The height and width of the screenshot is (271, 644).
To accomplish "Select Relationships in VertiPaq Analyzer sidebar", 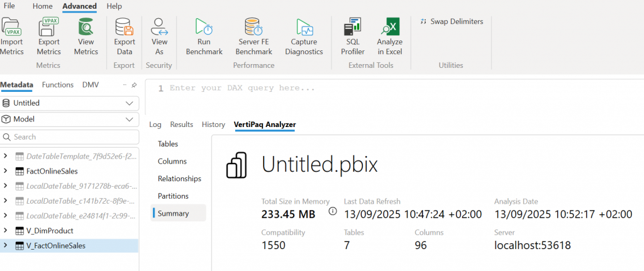I will 179,179.
